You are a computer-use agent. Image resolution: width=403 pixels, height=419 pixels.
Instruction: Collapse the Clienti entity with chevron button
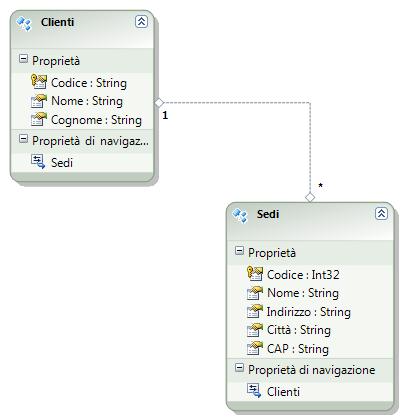(141, 22)
